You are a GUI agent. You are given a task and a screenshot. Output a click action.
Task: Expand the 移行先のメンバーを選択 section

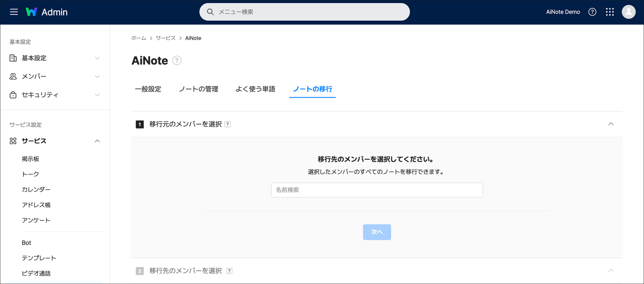611,270
